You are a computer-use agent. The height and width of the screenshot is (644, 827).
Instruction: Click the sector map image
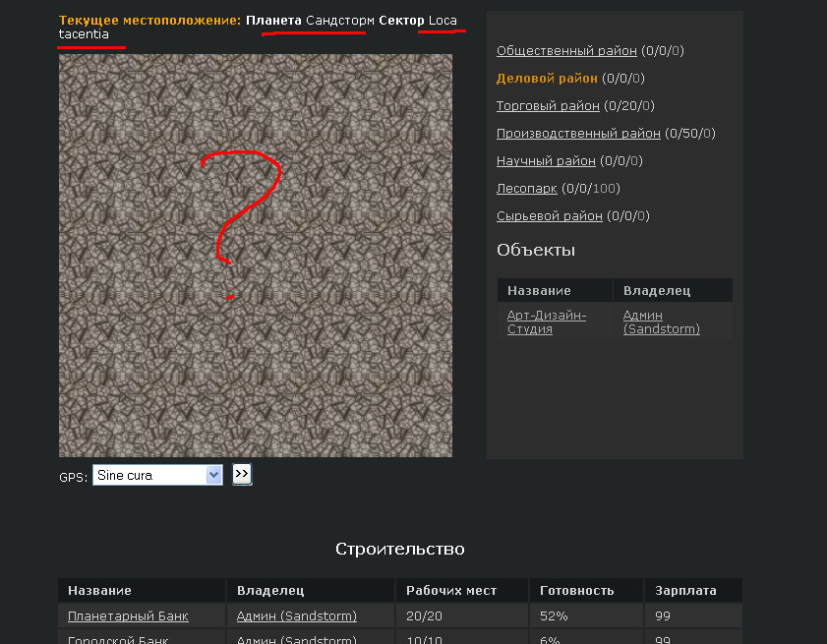tap(256, 256)
